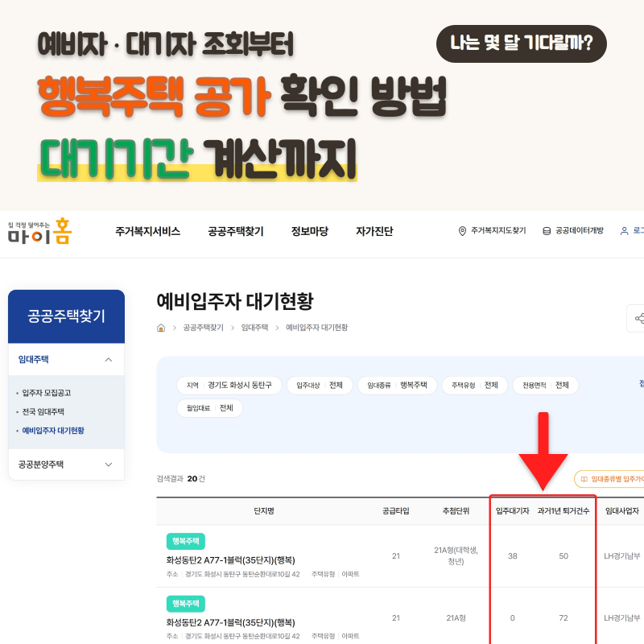Open the 임대종류 행복주택 filter chip
Screen dimensions: 644x644
coord(397,386)
